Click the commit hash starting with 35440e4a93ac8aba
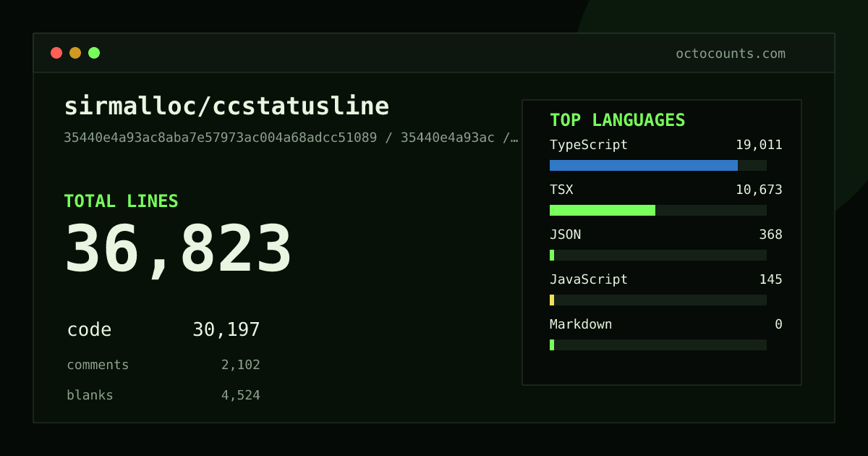Screen dimensions: 868x456 point(220,138)
